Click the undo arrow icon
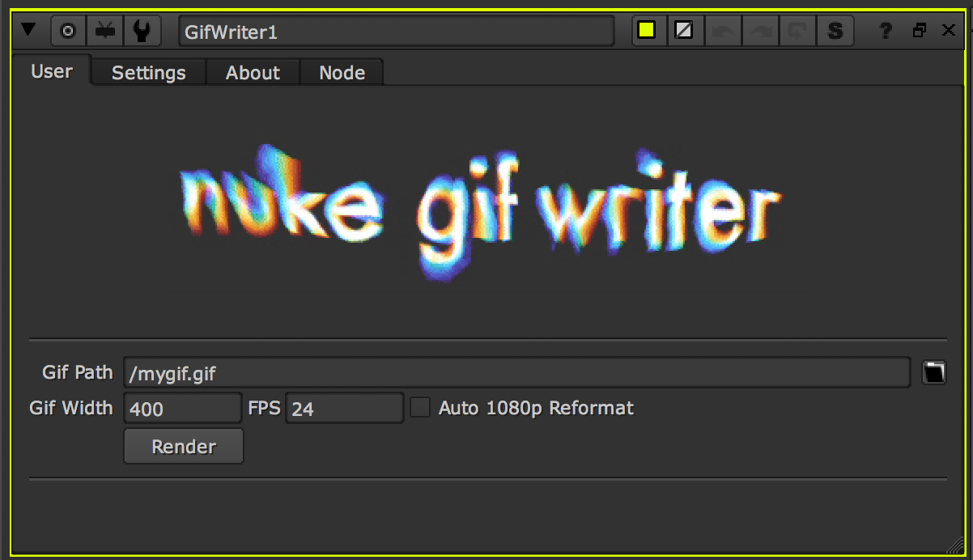This screenshot has width=973, height=560. click(723, 31)
